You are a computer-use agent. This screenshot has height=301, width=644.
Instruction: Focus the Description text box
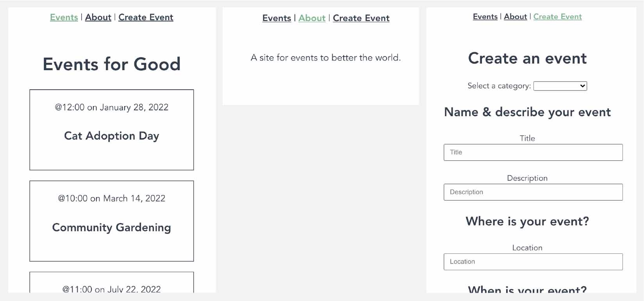pyautogui.click(x=533, y=192)
